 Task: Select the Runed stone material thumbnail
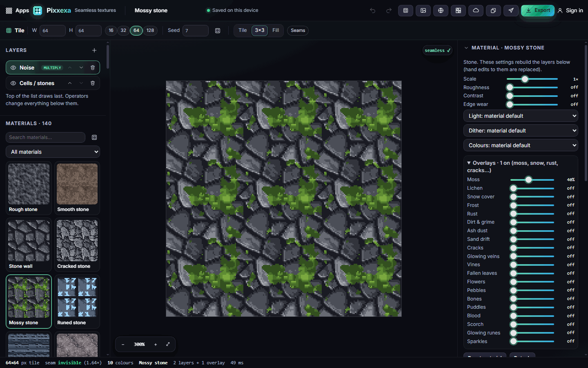point(77,301)
